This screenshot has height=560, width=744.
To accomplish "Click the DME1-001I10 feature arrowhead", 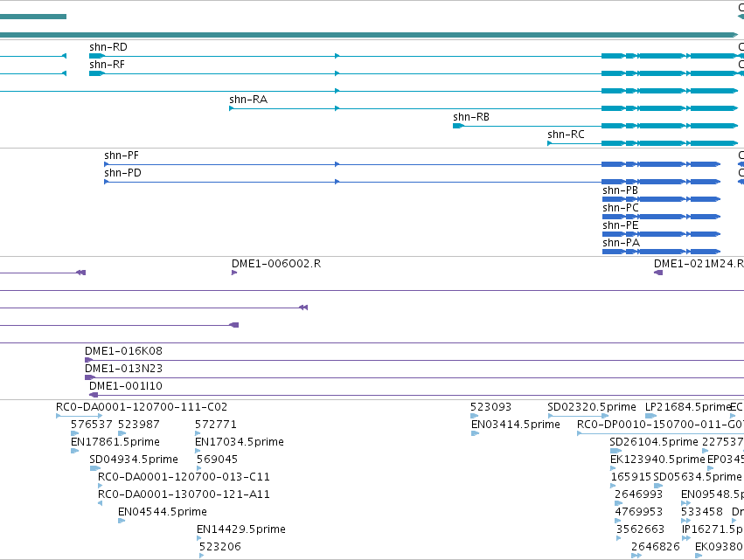I will pos(94,395).
